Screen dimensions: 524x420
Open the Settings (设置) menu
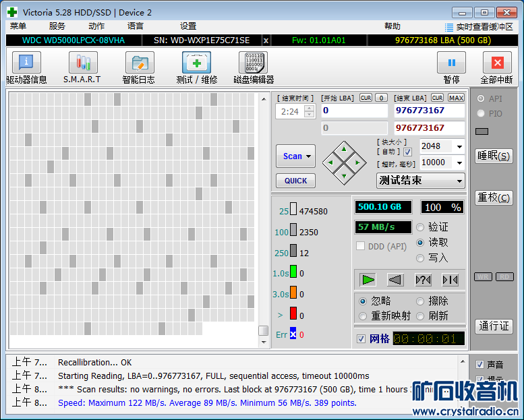pos(188,26)
